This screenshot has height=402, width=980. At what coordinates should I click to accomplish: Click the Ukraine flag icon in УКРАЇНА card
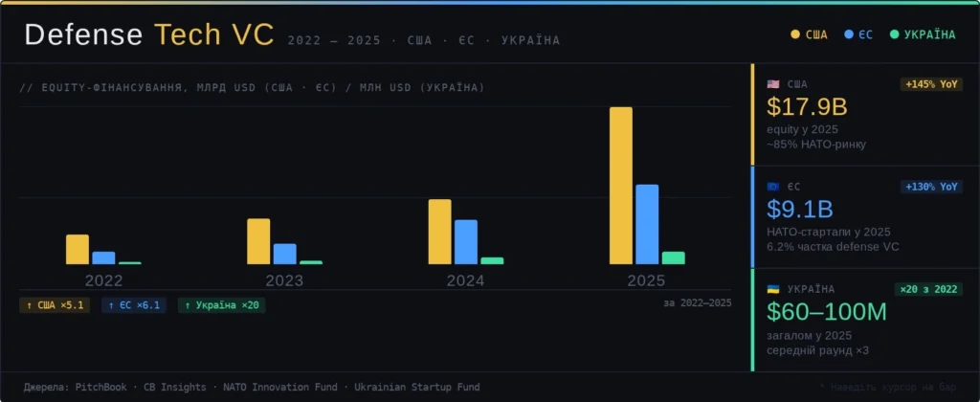(773, 289)
